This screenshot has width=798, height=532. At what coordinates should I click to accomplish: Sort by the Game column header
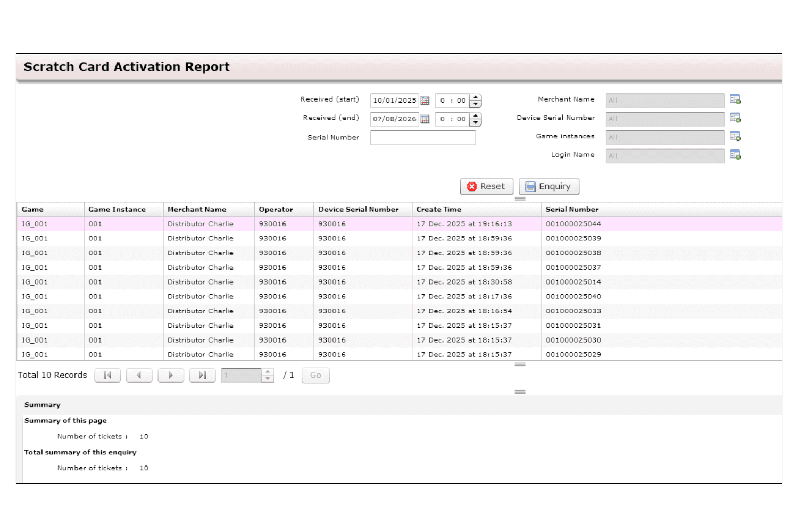(x=50, y=210)
